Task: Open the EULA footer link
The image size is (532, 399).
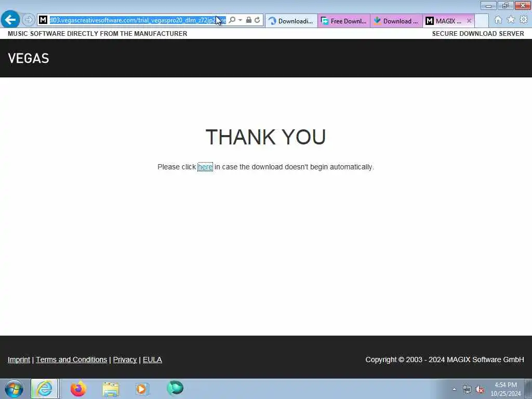Action: pyautogui.click(x=152, y=360)
